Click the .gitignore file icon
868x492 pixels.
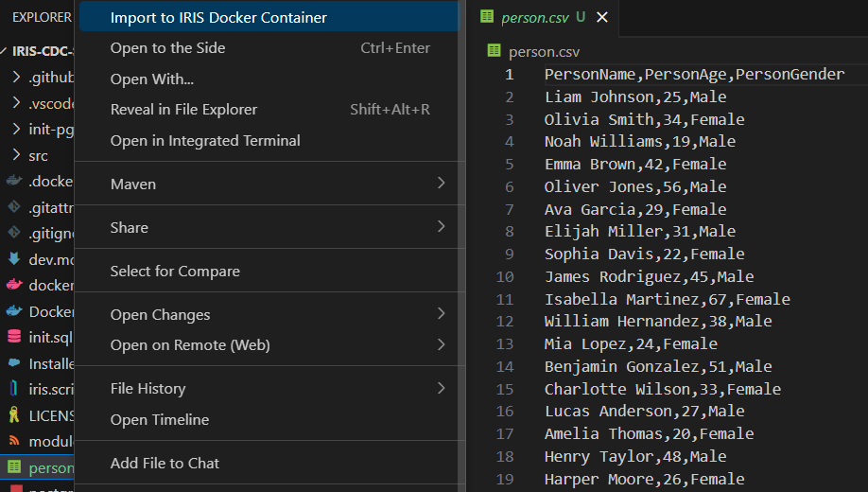[x=13, y=233]
